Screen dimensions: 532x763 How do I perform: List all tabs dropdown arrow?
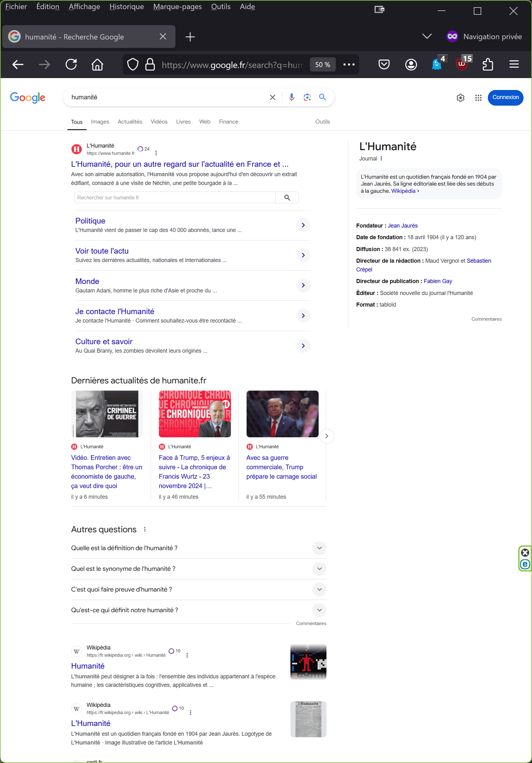pos(427,36)
